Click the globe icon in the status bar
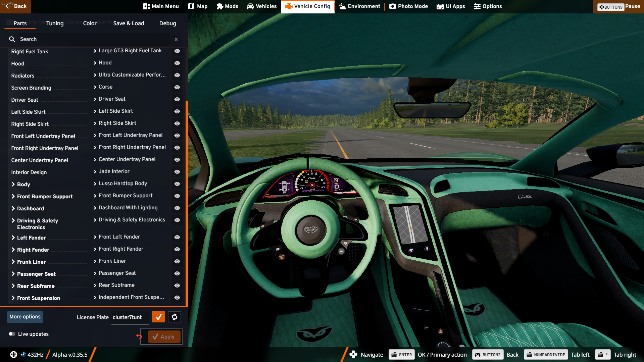644x362 pixels. (14, 355)
